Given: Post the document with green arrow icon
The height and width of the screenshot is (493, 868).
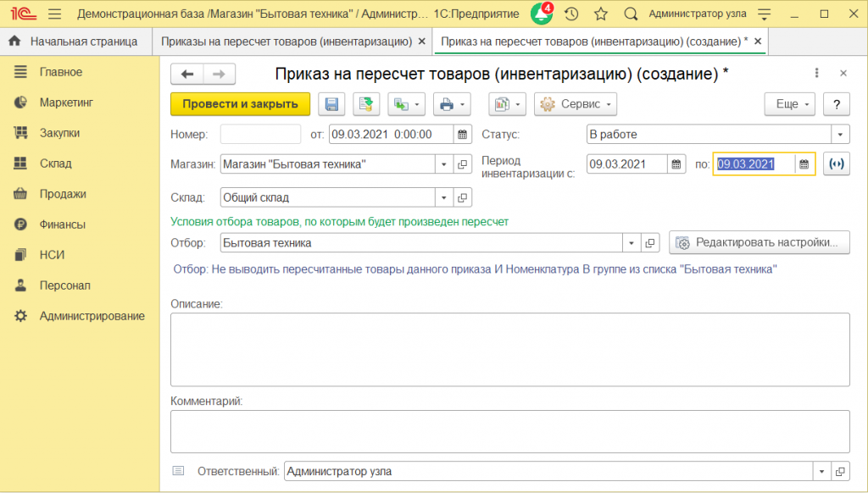Looking at the screenshot, I should [366, 104].
